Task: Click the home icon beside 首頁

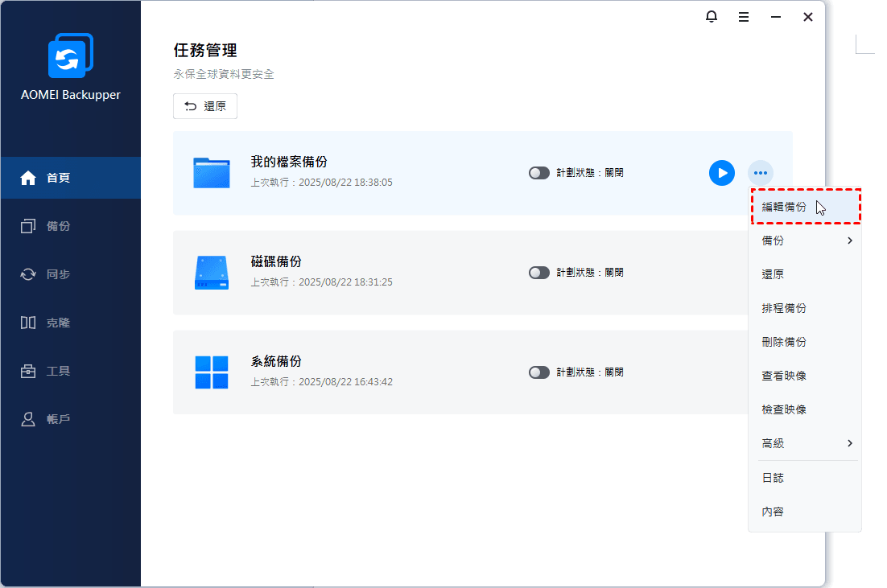Action: (x=28, y=178)
